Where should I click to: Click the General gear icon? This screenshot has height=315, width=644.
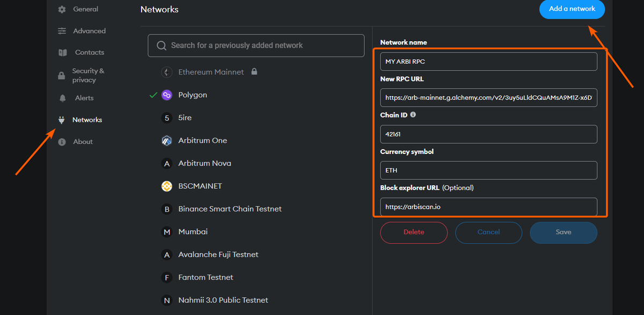[62, 9]
